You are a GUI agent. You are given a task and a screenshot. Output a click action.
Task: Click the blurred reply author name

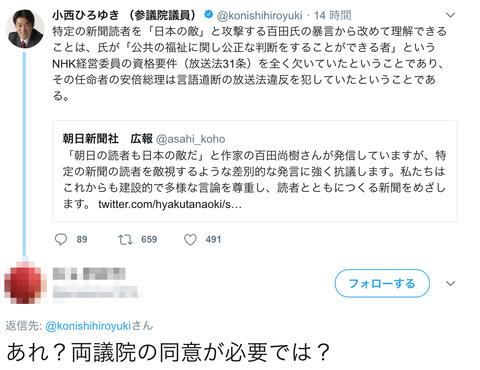pyautogui.click(x=89, y=274)
